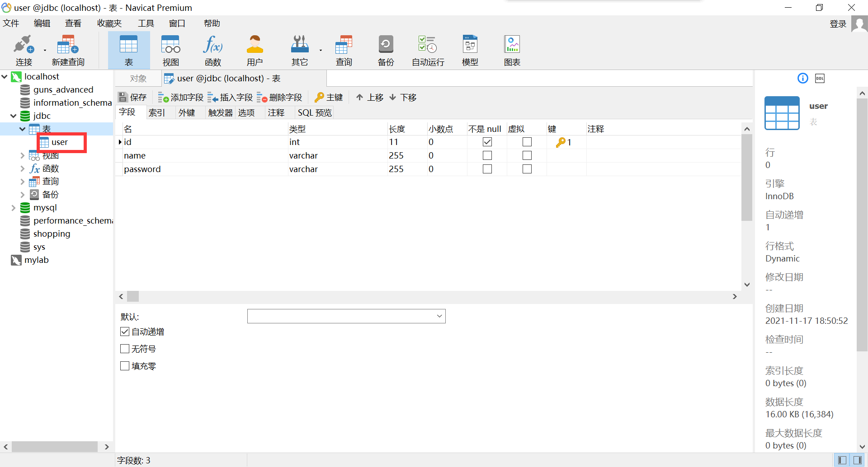Screen dimensions: 868x467
Task: Open the 用户 (Users) toolbar icon
Action: 255,50
